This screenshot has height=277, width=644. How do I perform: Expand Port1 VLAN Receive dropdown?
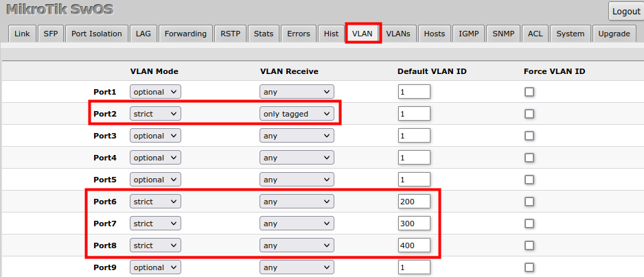[297, 92]
